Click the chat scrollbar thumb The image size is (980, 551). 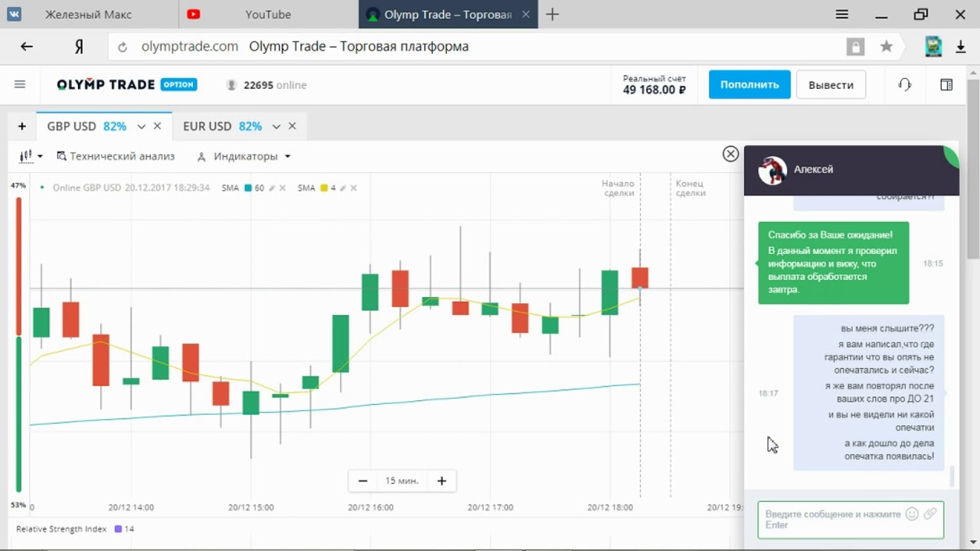point(952,476)
